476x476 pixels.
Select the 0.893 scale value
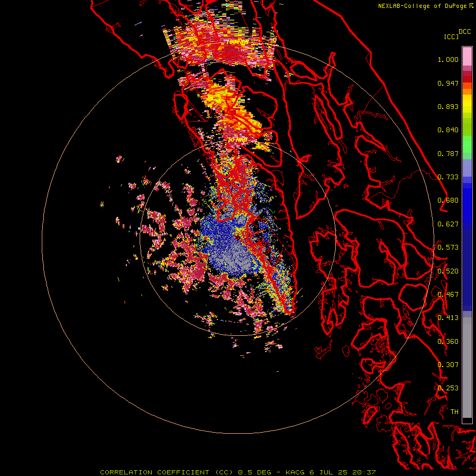pos(448,106)
